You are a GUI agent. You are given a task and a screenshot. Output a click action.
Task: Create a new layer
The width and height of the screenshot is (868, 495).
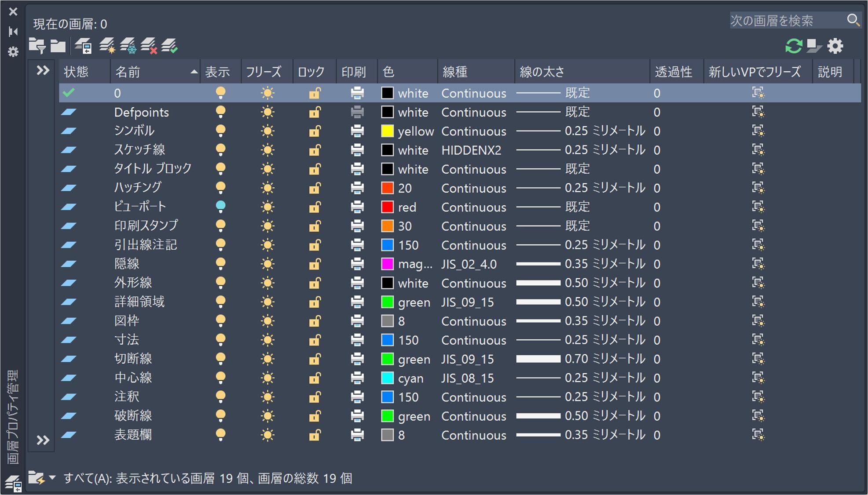tap(107, 46)
